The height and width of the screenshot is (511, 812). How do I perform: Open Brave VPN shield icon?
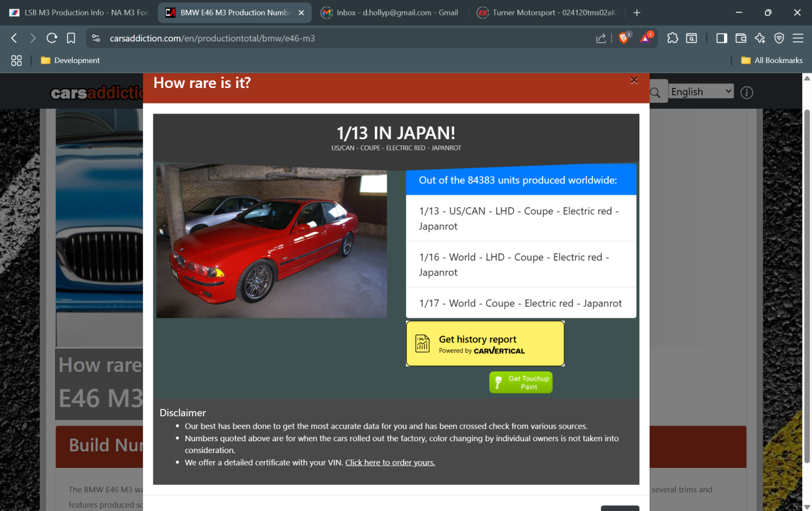click(779, 38)
